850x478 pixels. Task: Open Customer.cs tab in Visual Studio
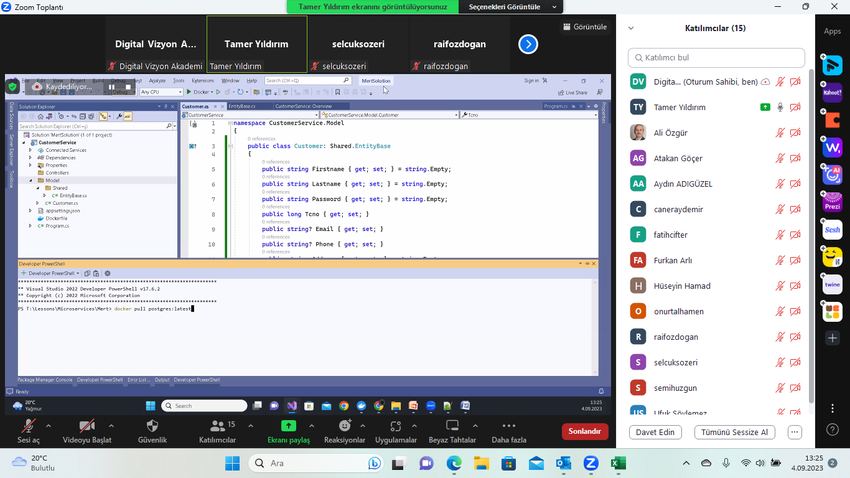point(195,106)
